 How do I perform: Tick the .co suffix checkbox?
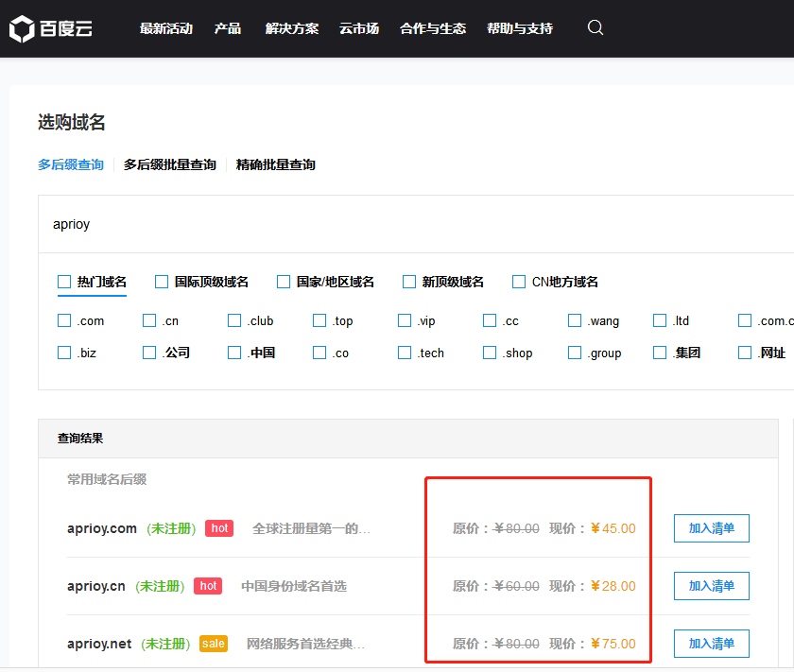coord(319,353)
